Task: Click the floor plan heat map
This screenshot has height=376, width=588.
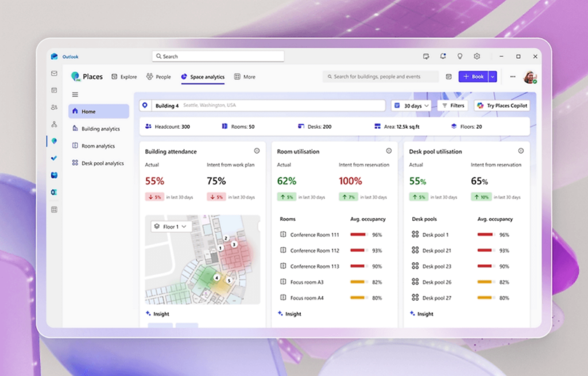Action: 203,259
